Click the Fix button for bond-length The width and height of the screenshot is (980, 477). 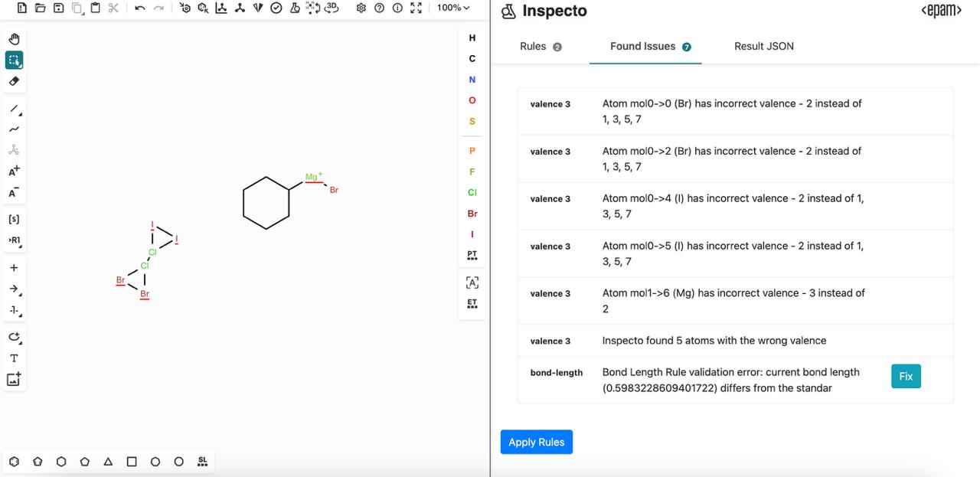tap(906, 376)
